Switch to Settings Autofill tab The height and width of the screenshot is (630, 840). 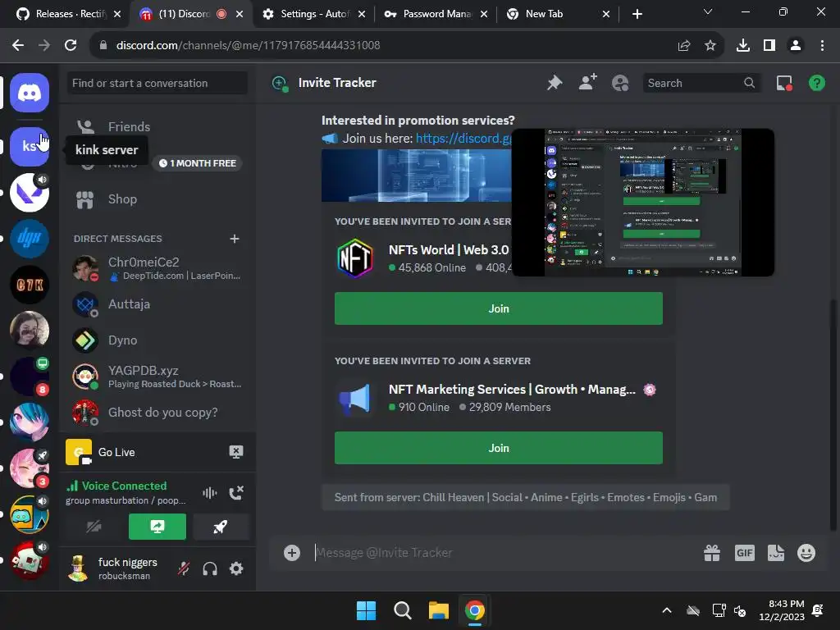click(314, 14)
